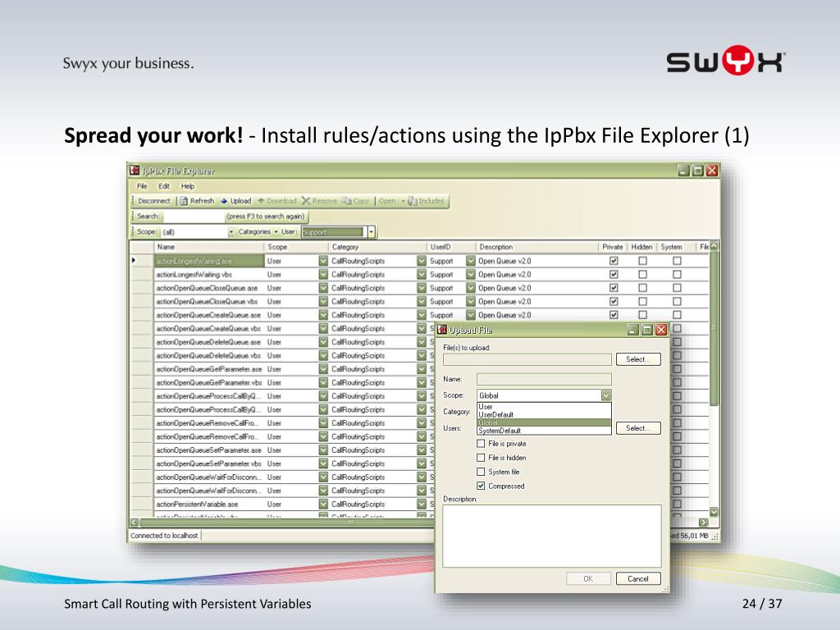This screenshot has width=840, height=630.
Task: Click the Refresh toolbar icon
Action: (185, 201)
